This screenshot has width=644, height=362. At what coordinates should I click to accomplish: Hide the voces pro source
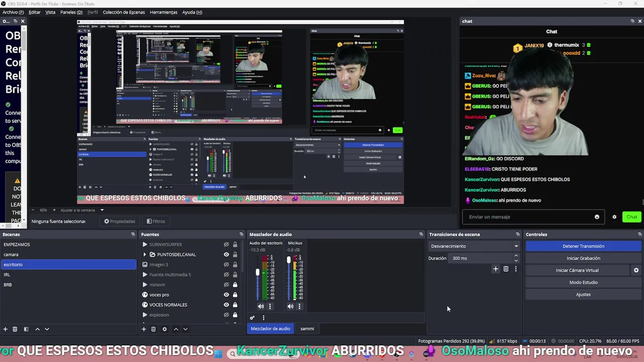226,295
